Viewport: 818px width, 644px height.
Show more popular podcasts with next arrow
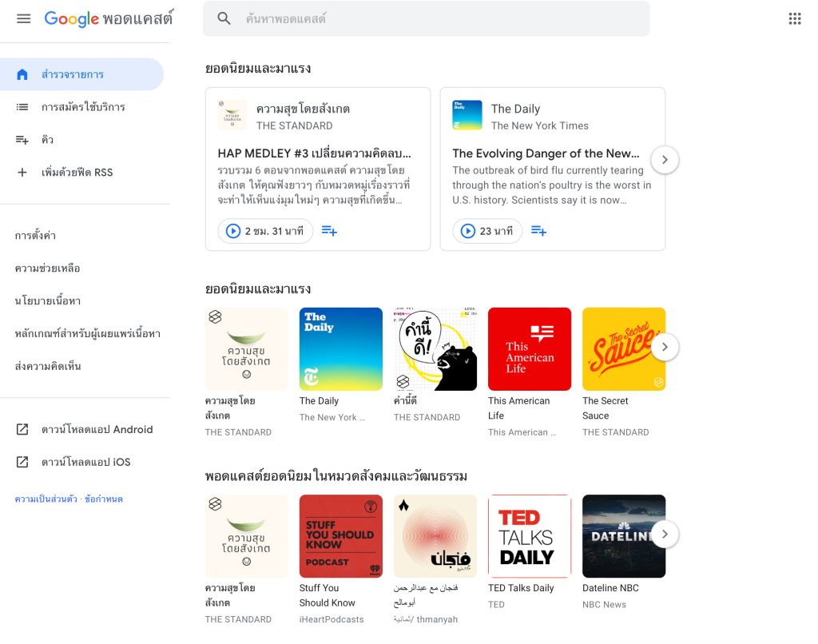[x=665, y=348]
